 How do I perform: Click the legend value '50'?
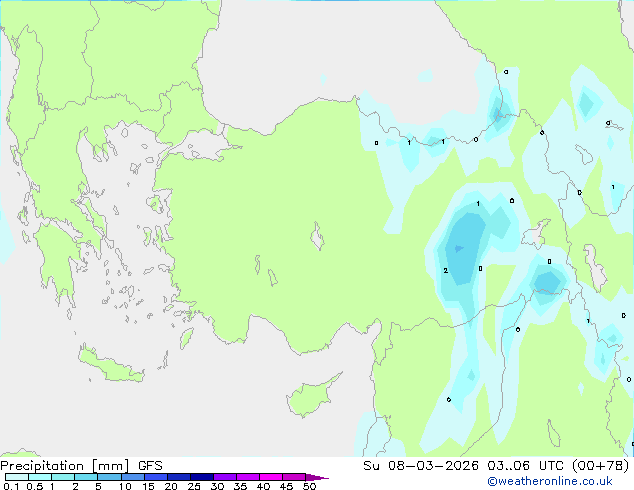tap(309, 486)
